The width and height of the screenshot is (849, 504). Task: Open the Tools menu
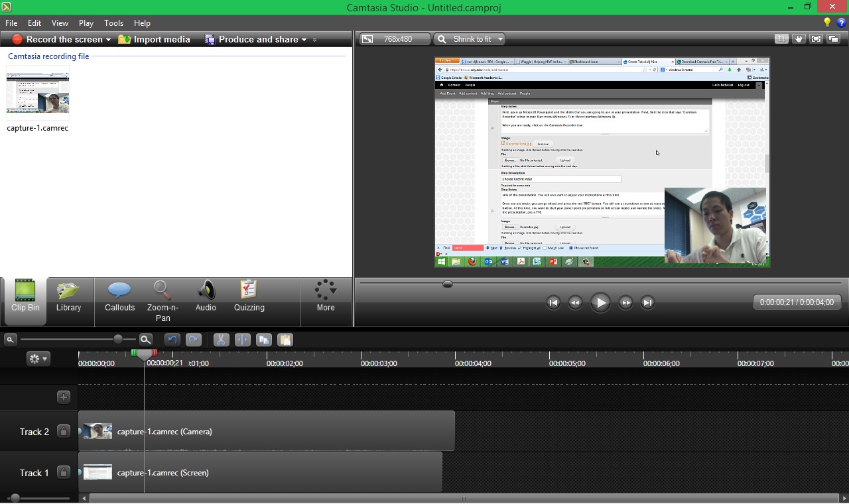click(114, 23)
